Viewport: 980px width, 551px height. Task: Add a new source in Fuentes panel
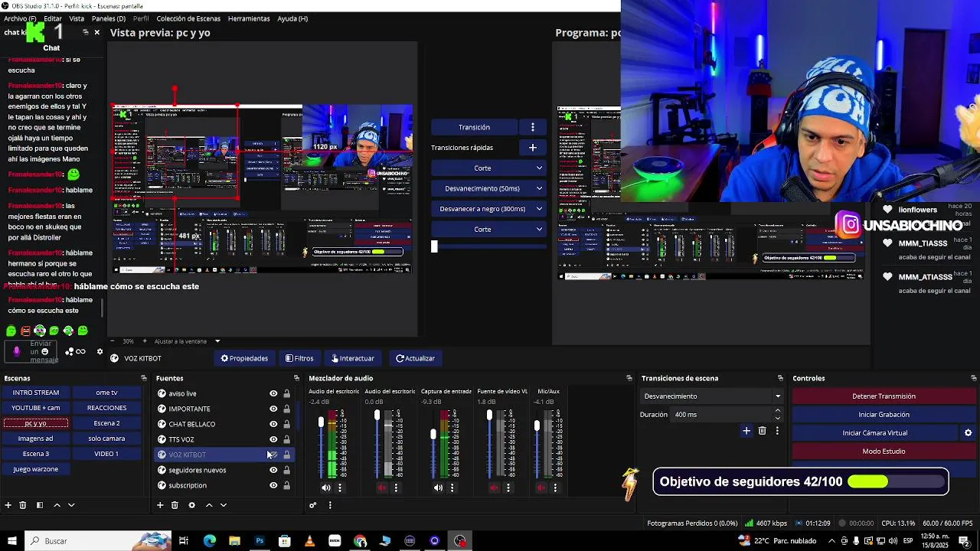point(160,505)
